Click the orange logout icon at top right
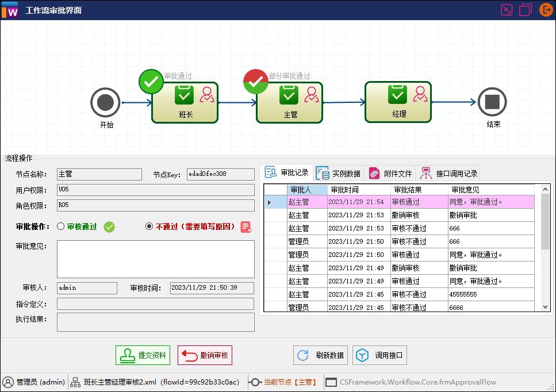This screenshot has height=392, width=556. [x=545, y=10]
